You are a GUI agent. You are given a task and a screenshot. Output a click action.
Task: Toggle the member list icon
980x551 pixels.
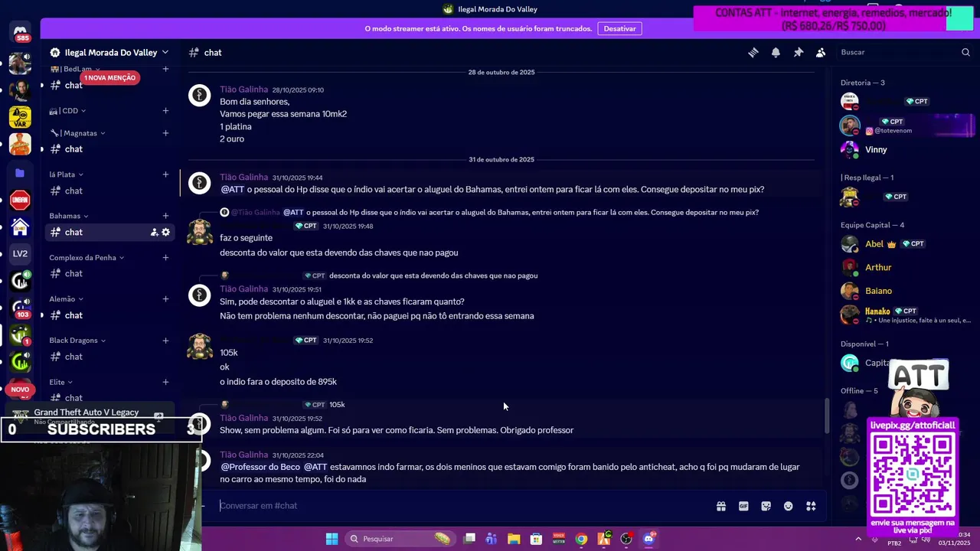click(820, 52)
